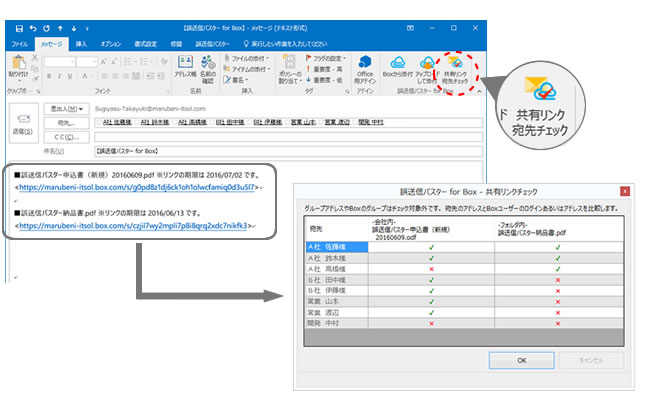Click the 送信 send button
The width and height of the screenshot is (650, 400).
[22, 124]
